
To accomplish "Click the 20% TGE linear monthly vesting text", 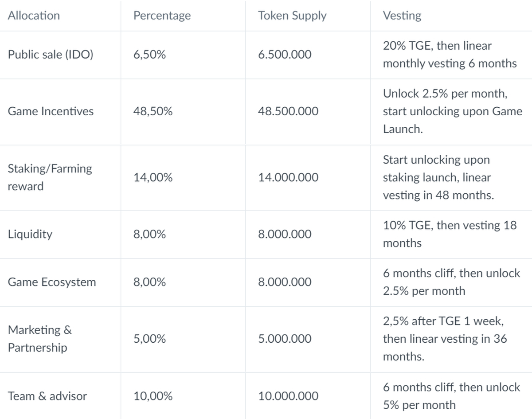I will click(450, 55).
